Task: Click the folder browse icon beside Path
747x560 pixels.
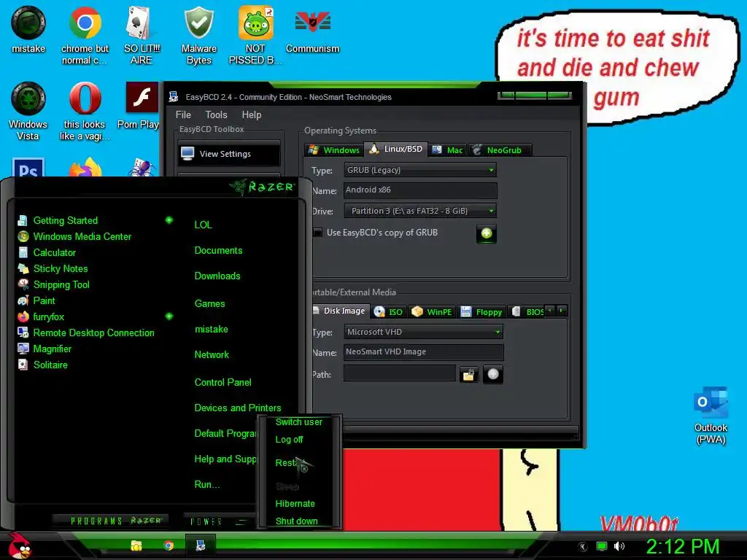Action: [x=469, y=375]
